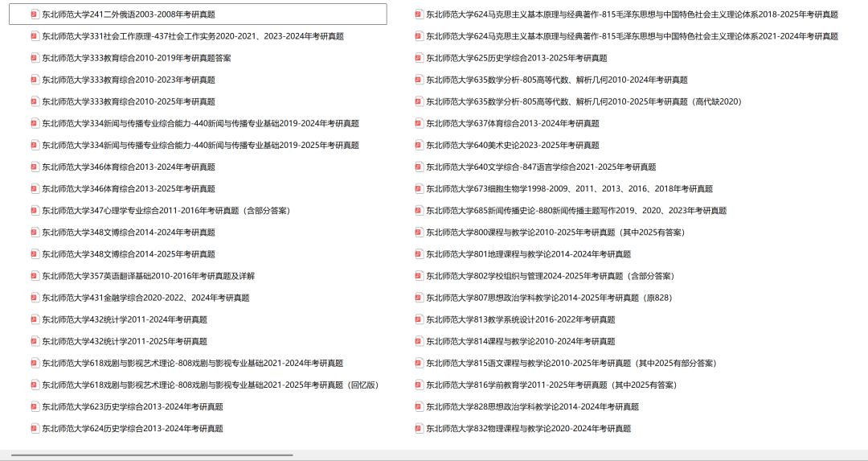Select file 432统计学2011-2024年考研真题

125,319
